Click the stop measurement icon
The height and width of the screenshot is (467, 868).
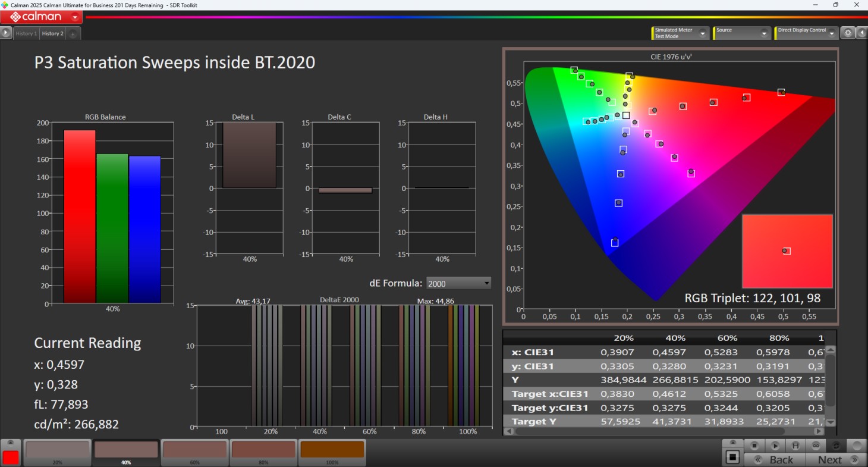pos(754,445)
